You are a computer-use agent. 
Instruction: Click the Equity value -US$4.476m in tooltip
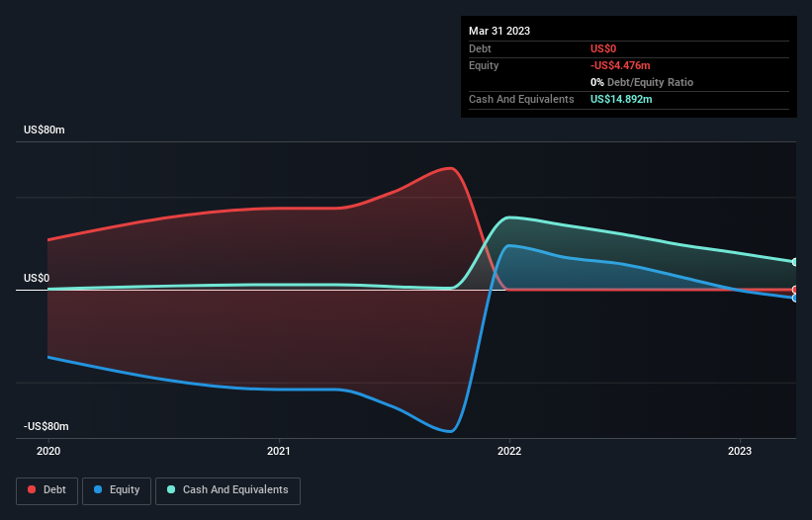click(x=620, y=65)
